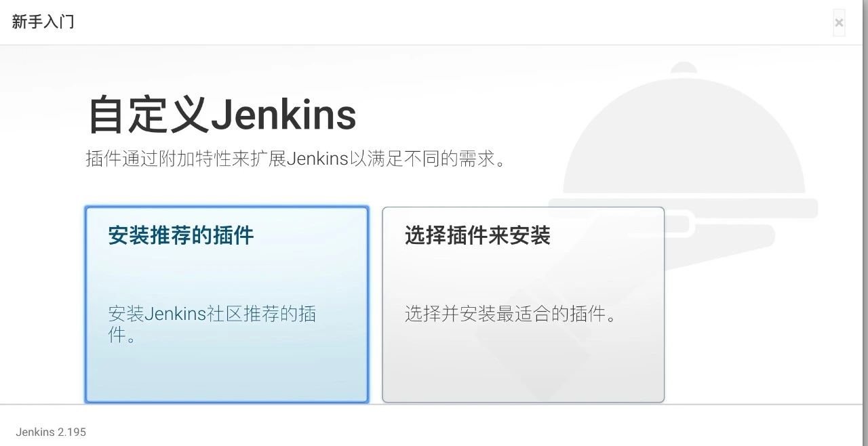Image resolution: width=868 pixels, height=446 pixels.
Task: Click the 新手入门 dialog title
Action: (43, 22)
